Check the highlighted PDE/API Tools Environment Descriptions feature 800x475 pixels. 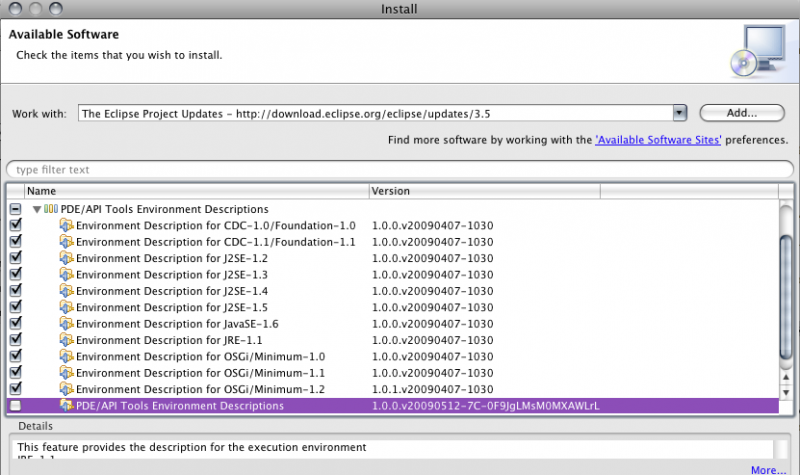[16, 406]
